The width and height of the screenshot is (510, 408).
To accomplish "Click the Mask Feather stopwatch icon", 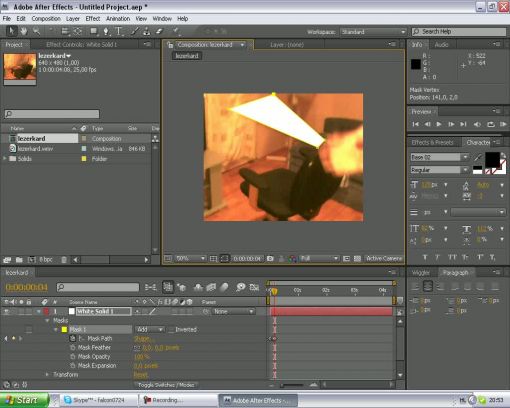I will tap(72, 347).
